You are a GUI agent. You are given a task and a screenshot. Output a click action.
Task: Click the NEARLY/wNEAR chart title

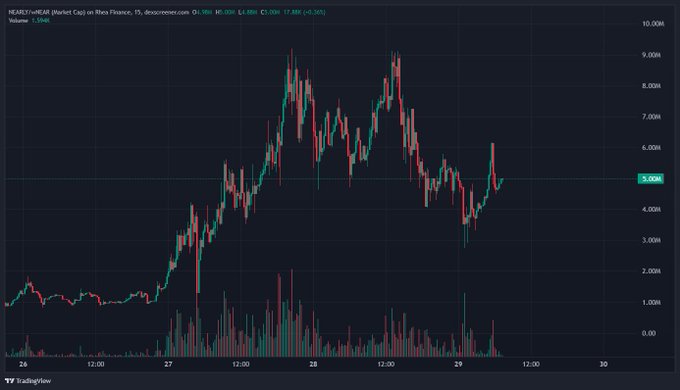(x=98, y=12)
